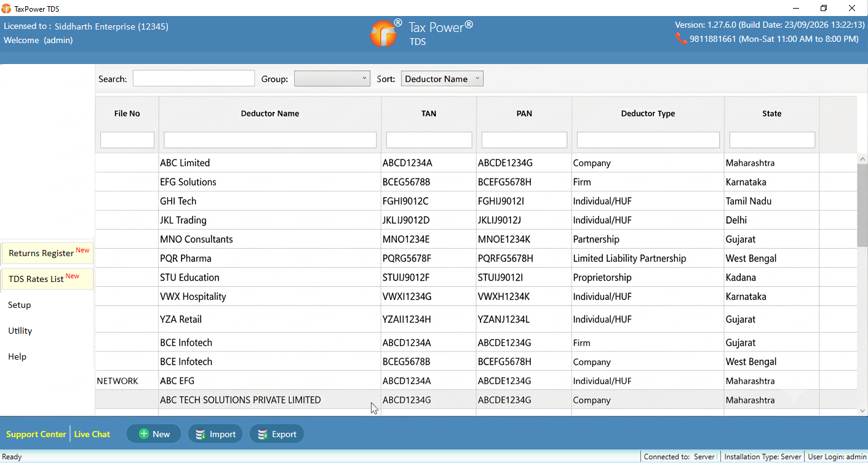Image resolution: width=868 pixels, height=463 pixels.
Task: Click the orange Tax Power logo
Action: [384, 33]
